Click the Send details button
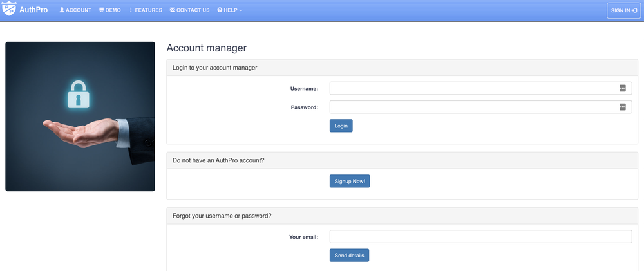The image size is (644, 271). [x=349, y=255]
